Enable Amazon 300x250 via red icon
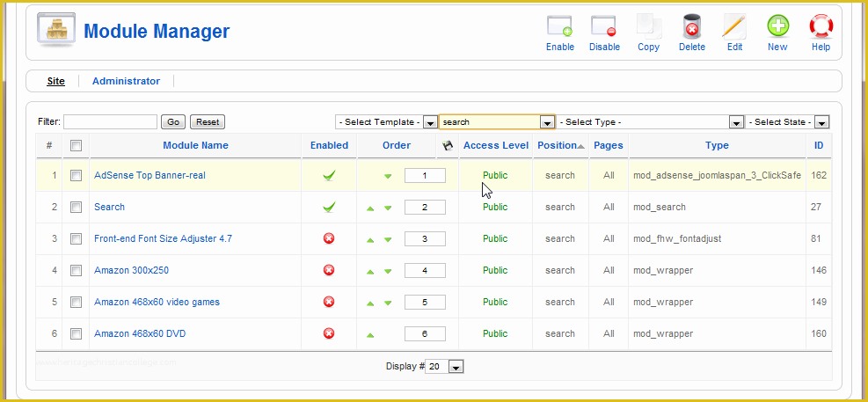This screenshot has height=402, width=868. coord(329,270)
